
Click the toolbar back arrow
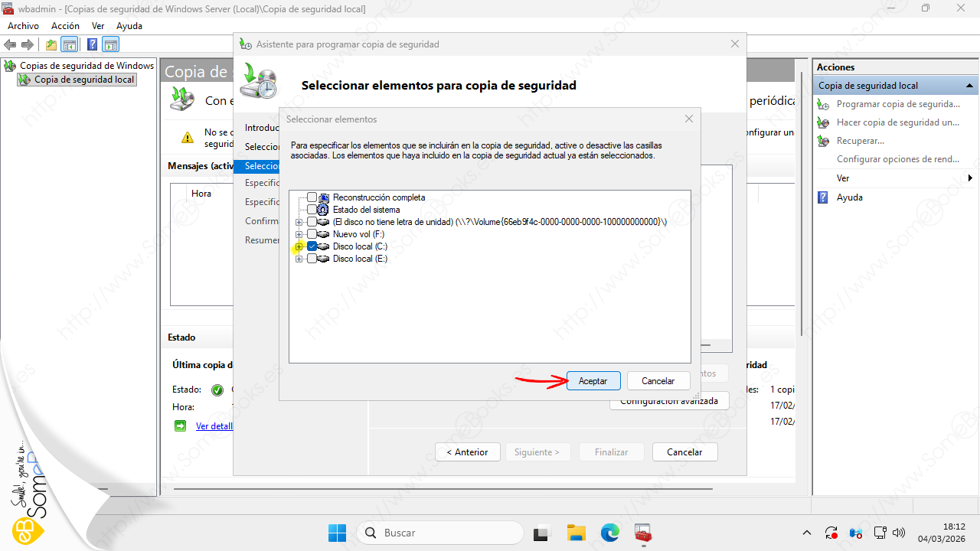pos(11,44)
